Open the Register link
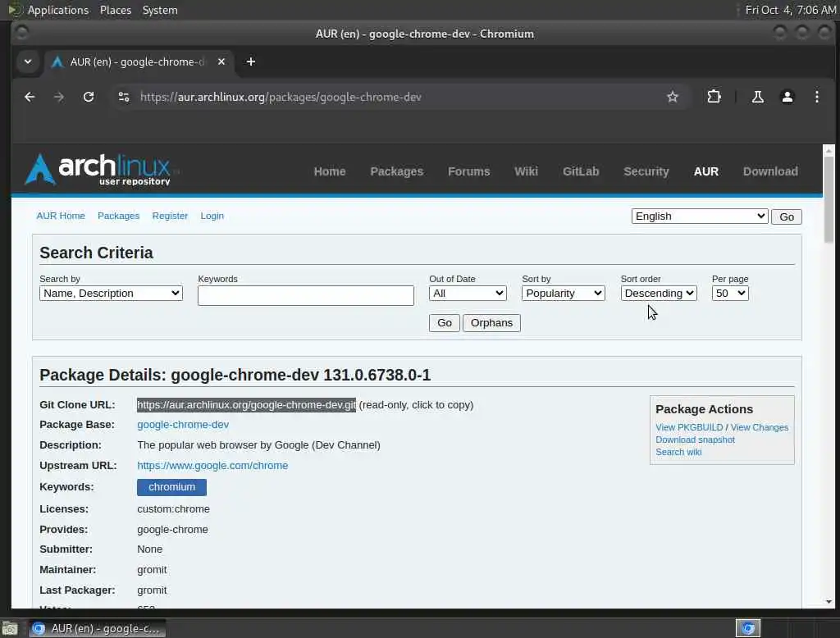840x638 pixels. click(170, 216)
